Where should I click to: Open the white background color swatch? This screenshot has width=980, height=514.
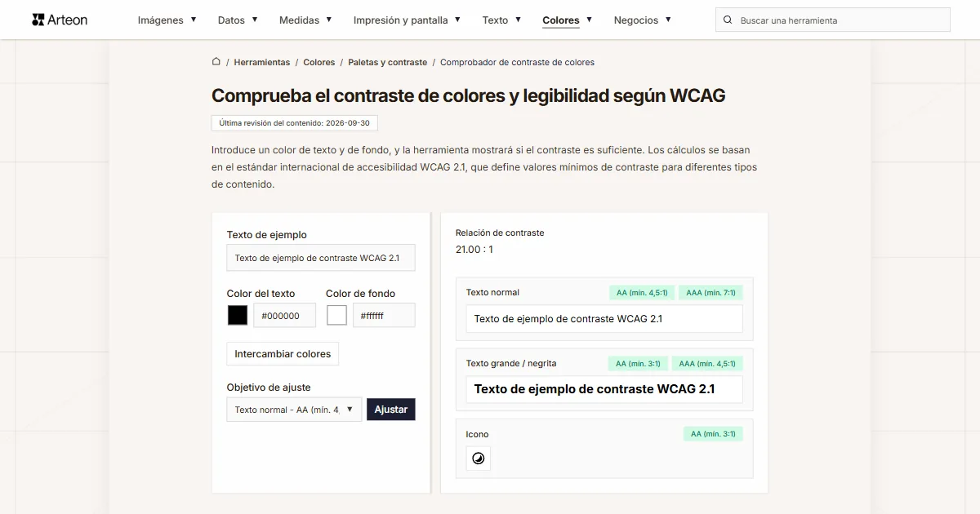[336, 315]
